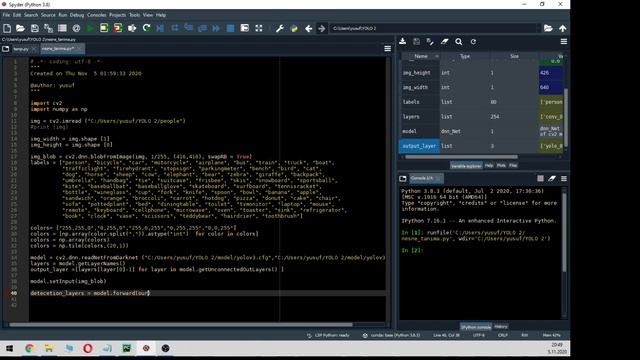Open Variable Explorer options menu

coord(564,42)
